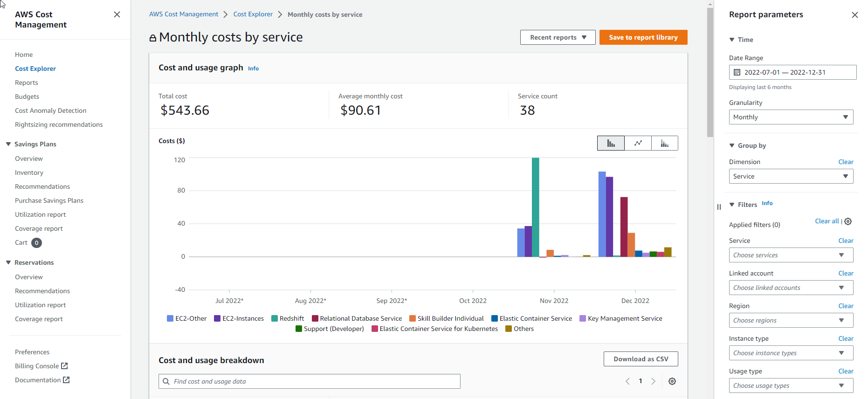Click the search icon in find field
This screenshot has width=868, height=399.
click(166, 381)
